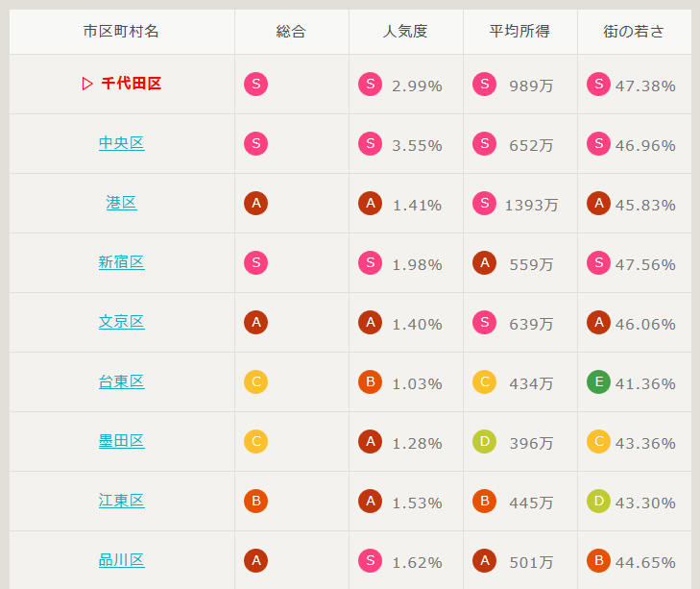
Task: Open the 文京区 link
Action: [x=121, y=322]
